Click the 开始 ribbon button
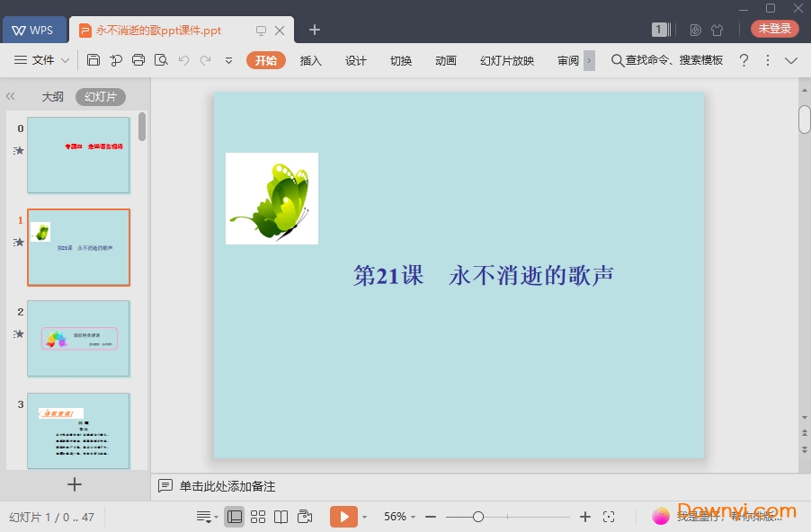Image resolution: width=811 pixels, height=532 pixels. pos(265,61)
